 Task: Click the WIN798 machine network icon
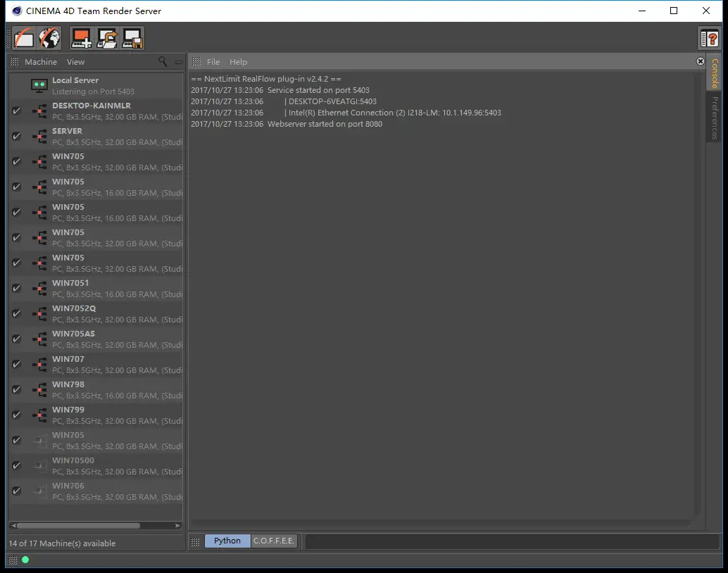coord(40,389)
